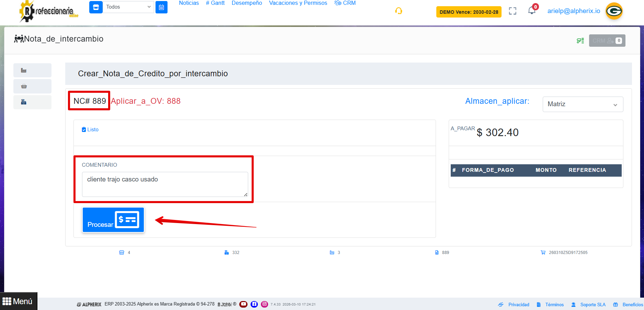
Task: Open the YouTube icon in footer
Action: click(x=243, y=304)
